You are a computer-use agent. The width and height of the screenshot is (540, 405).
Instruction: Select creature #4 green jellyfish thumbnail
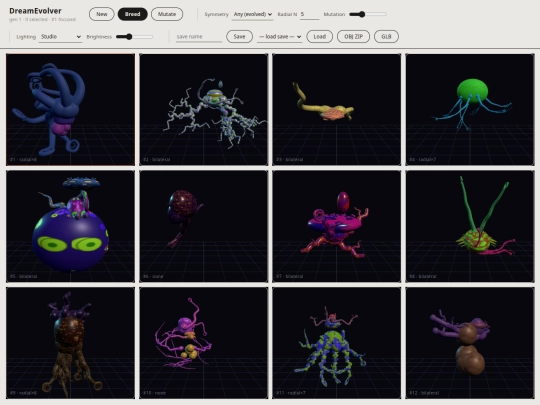[470, 110]
